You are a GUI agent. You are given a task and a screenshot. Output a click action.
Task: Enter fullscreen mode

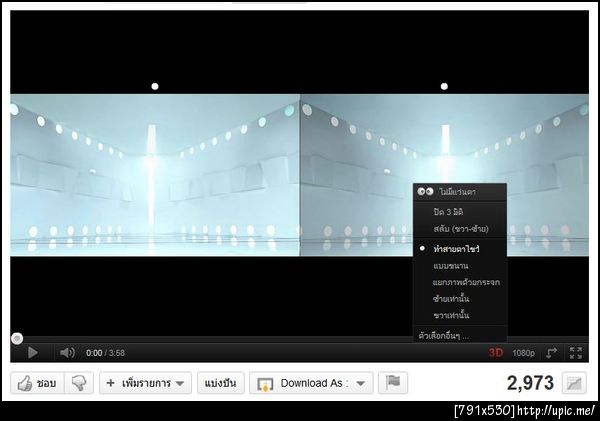(576, 353)
